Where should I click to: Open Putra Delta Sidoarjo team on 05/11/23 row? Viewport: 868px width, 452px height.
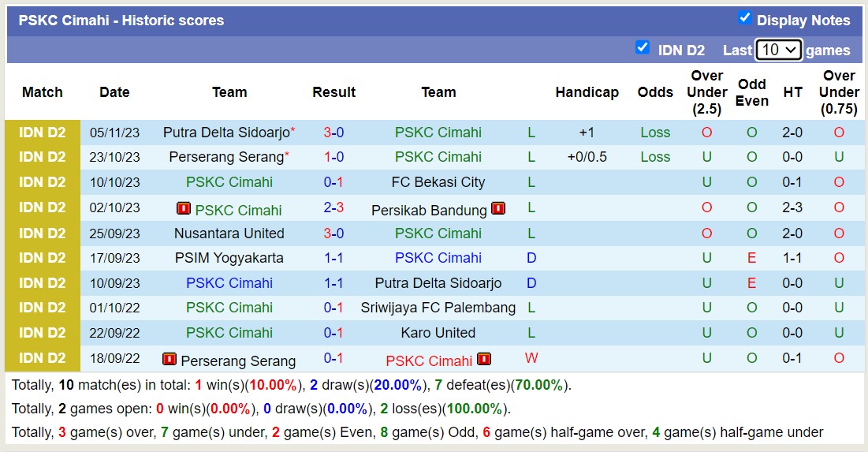click(x=225, y=133)
